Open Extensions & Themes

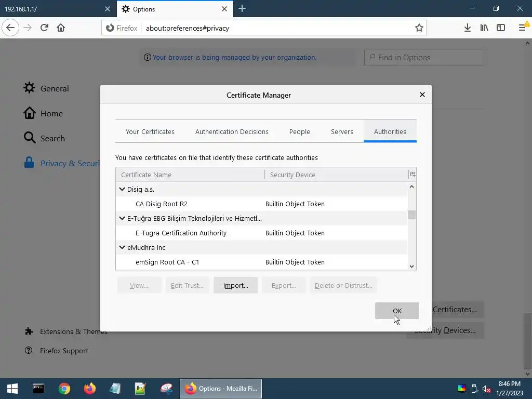click(66, 331)
